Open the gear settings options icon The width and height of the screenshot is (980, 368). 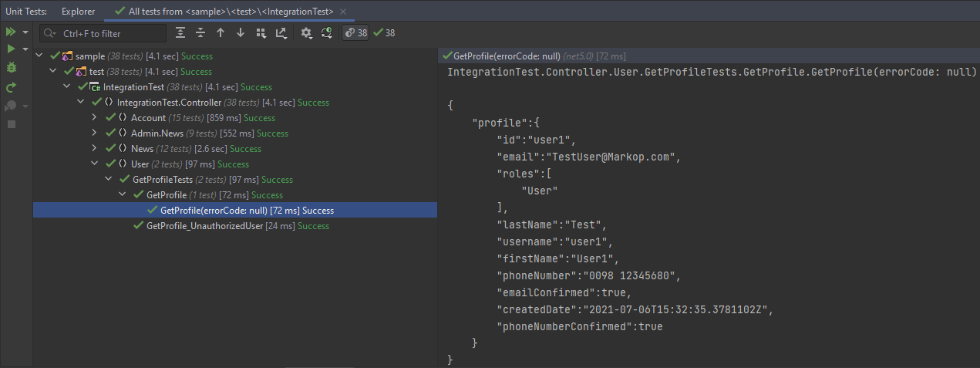(306, 33)
